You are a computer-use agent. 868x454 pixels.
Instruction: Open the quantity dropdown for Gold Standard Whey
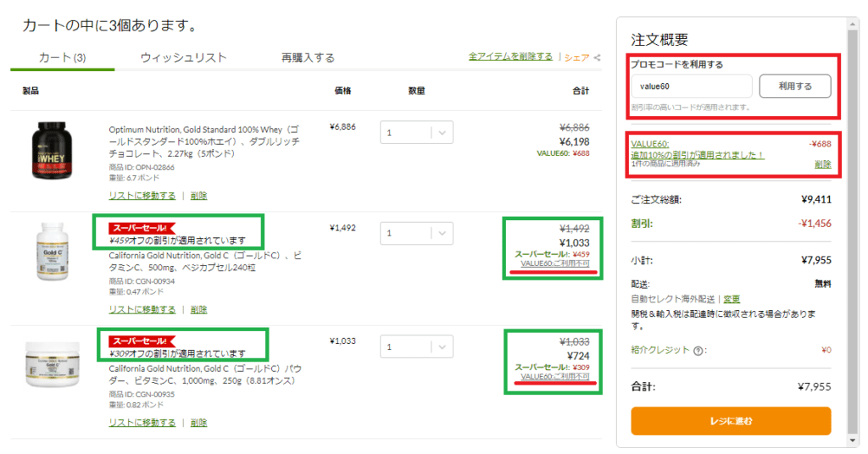coord(416,132)
